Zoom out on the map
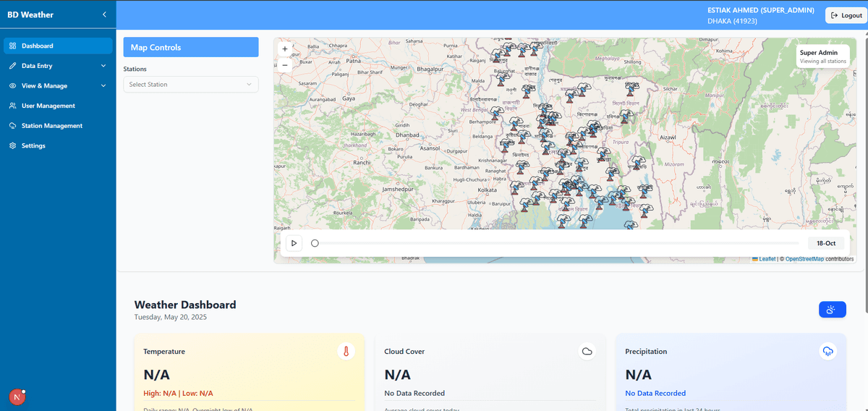 tap(284, 65)
